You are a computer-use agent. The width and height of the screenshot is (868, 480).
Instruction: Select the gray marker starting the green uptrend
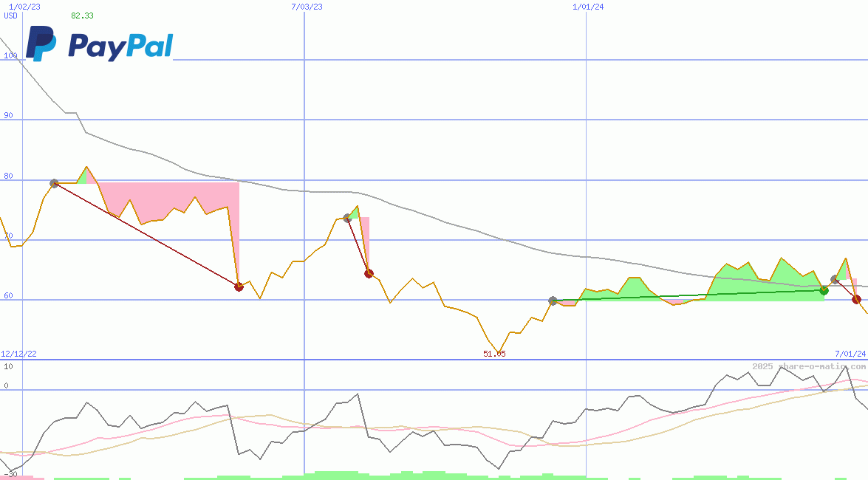pyautogui.click(x=552, y=299)
